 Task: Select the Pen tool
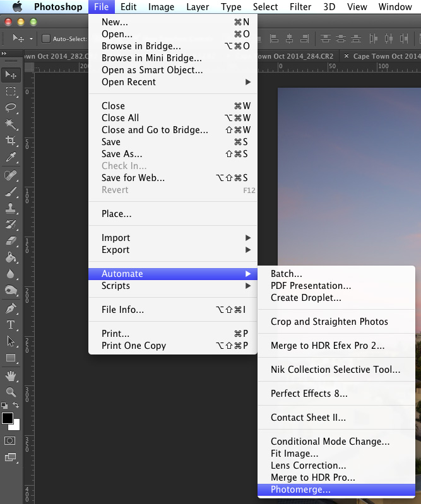(11, 308)
